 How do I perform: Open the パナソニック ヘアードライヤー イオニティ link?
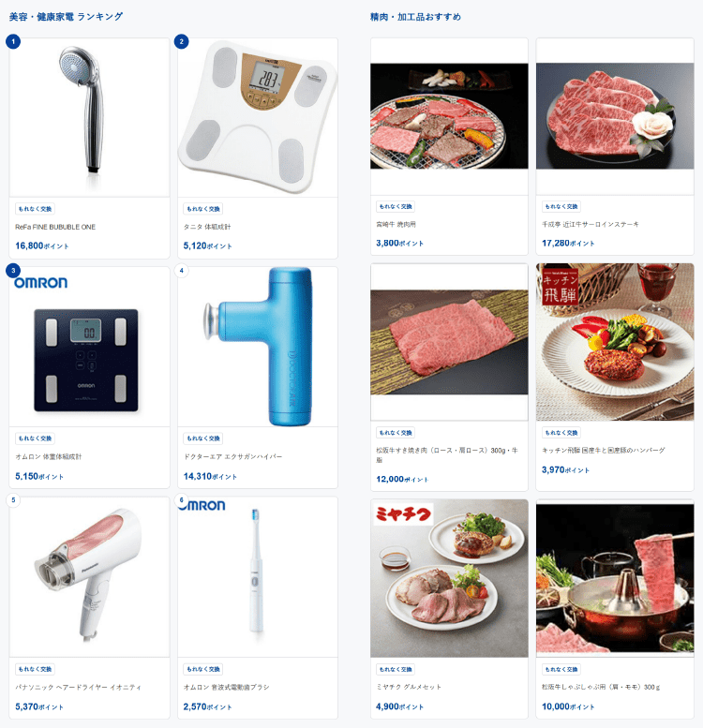(78, 687)
